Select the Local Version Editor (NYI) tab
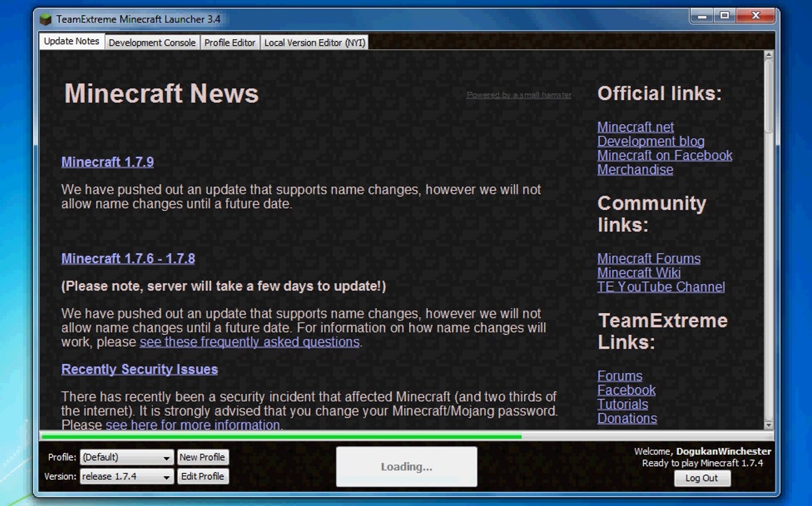 pyautogui.click(x=314, y=43)
